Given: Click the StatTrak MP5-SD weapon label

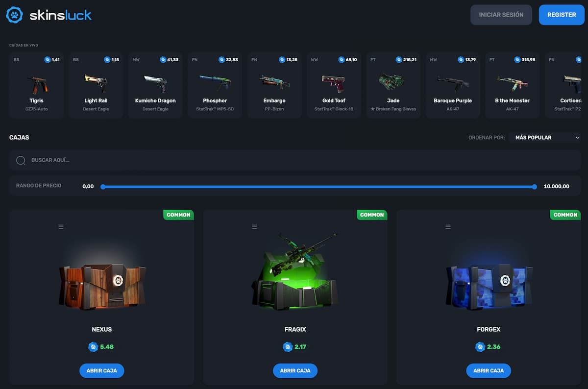Looking at the screenshot, I should 215,109.
